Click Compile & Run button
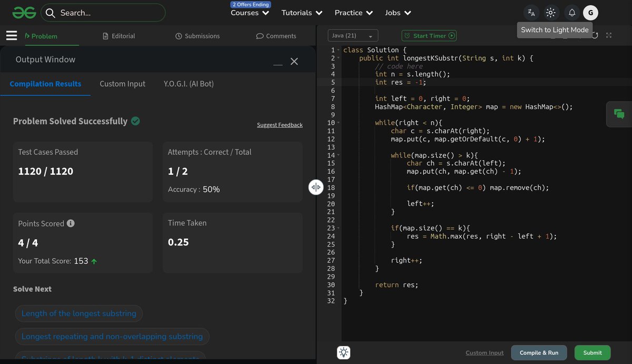The image size is (632, 364). pos(539,352)
